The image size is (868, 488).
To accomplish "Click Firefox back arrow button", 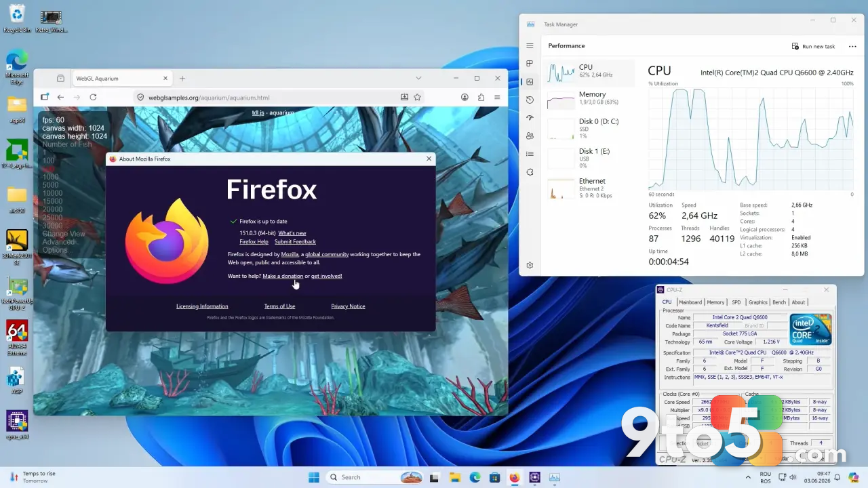I will coord(60,97).
